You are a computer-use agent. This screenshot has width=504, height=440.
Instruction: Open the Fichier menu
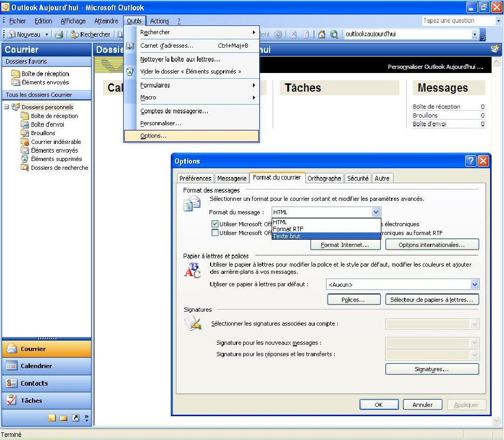[18, 21]
